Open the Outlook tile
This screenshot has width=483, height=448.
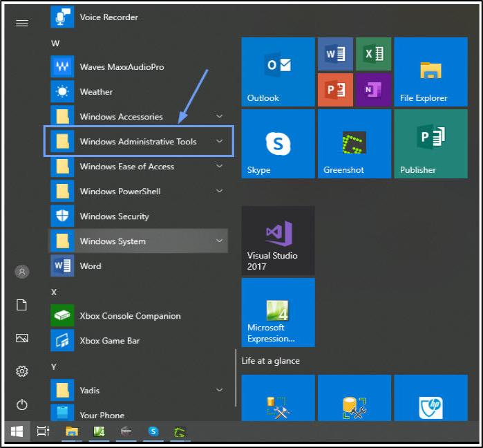(x=278, y=72)
